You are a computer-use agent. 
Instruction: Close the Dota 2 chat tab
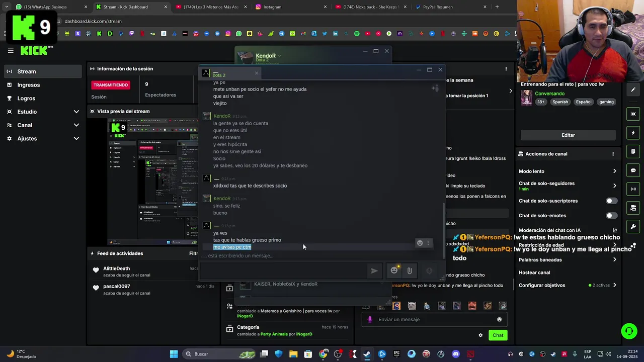[256, 73]
